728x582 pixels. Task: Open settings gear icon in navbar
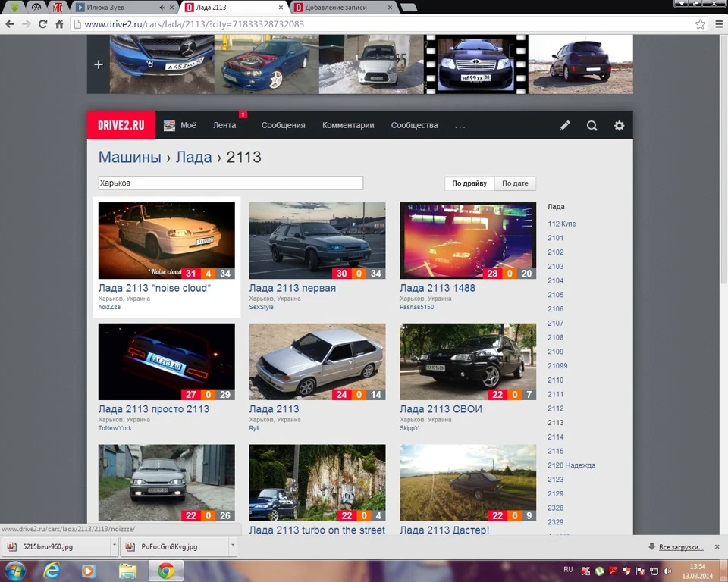pos(620,125)
